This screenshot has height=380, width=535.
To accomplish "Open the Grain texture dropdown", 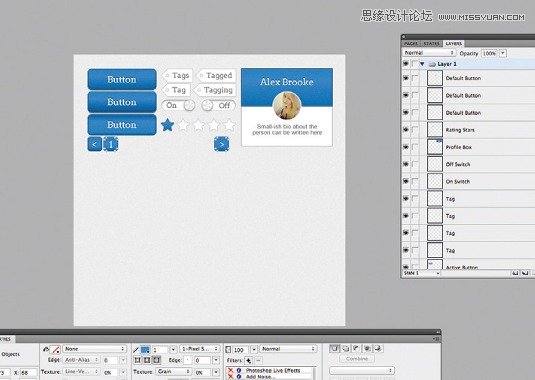I will click(174, 371).
